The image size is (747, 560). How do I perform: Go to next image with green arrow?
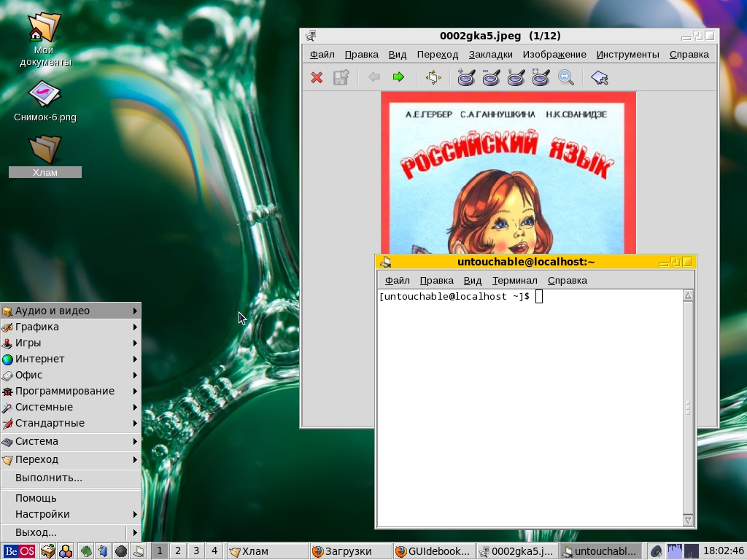point(398,77)
